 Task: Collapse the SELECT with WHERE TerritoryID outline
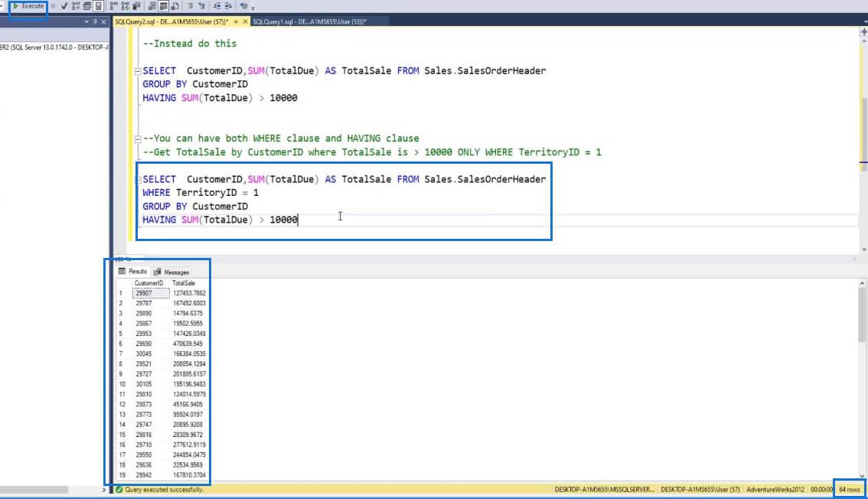138,179
